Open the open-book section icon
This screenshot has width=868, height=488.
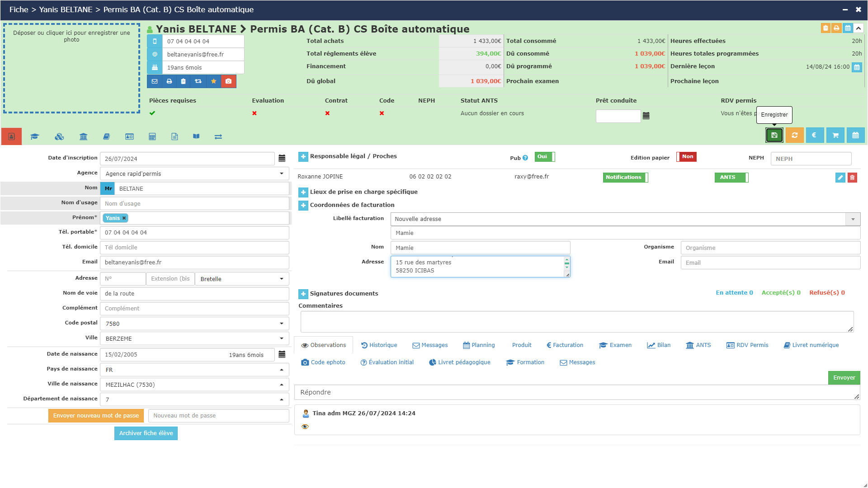coord(196,136)
